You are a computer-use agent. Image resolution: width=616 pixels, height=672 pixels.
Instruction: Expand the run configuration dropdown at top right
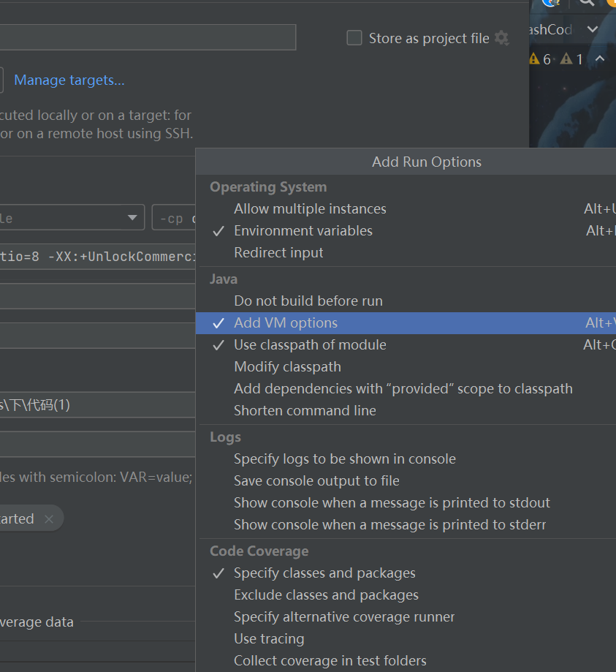(x=593, y=30)
